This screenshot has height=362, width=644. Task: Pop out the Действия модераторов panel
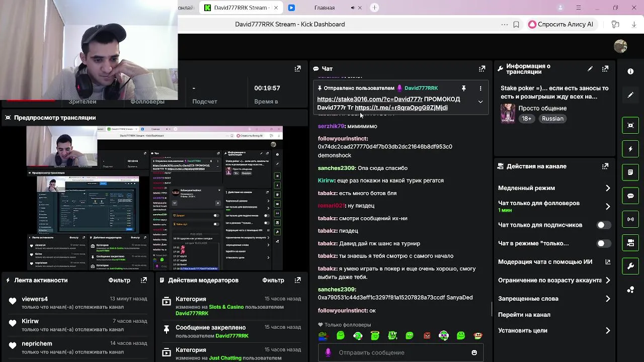click(298, 280)
